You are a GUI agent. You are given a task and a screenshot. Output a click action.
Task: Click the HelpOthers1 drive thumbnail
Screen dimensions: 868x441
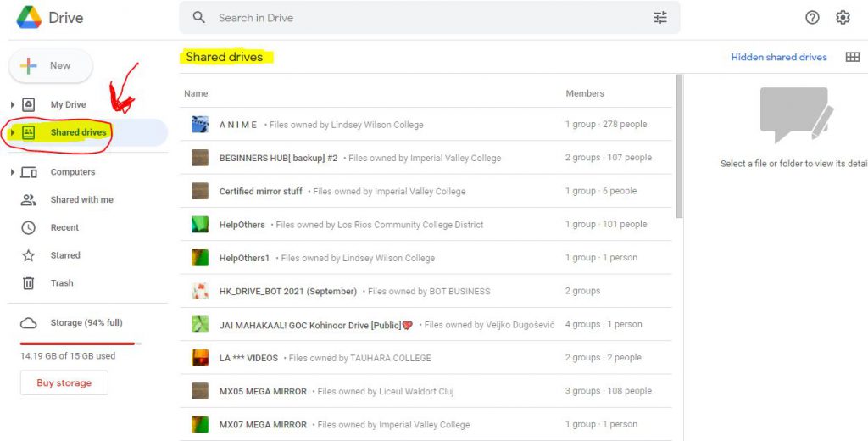(200, 258)
